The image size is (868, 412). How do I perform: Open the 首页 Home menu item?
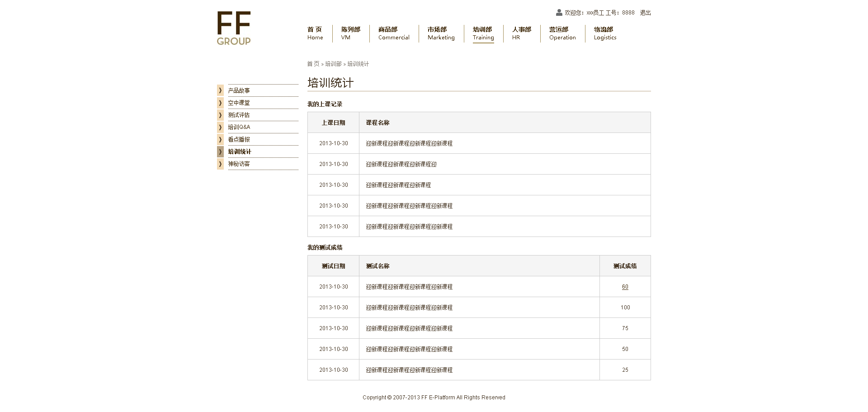tap(315, 33)
